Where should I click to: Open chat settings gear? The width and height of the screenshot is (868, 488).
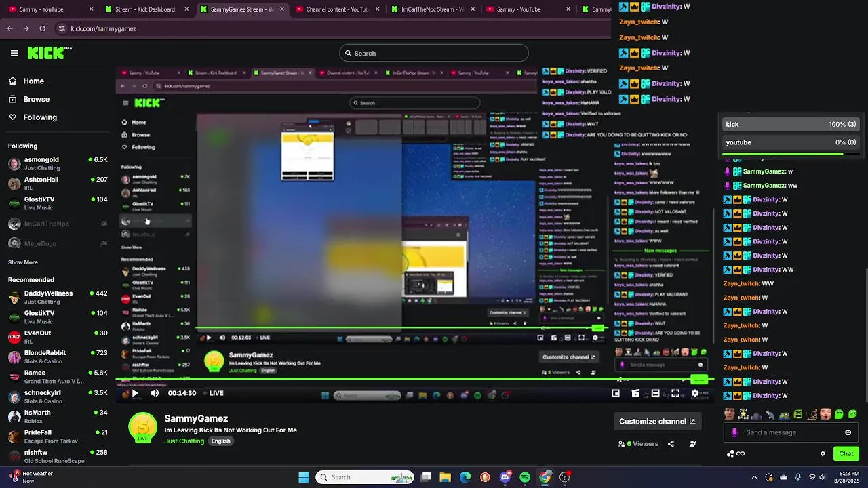(823, 453)
